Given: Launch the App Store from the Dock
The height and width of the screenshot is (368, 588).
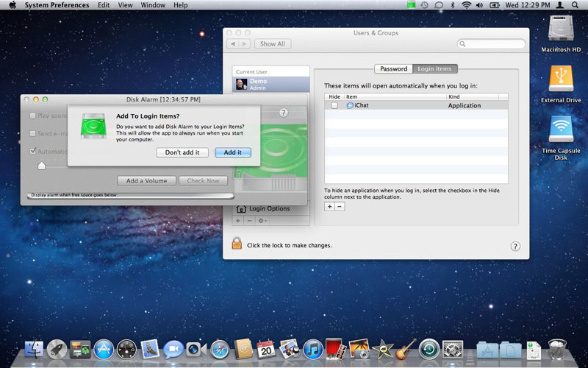Looking at the screenshot, I should point(104,349).
